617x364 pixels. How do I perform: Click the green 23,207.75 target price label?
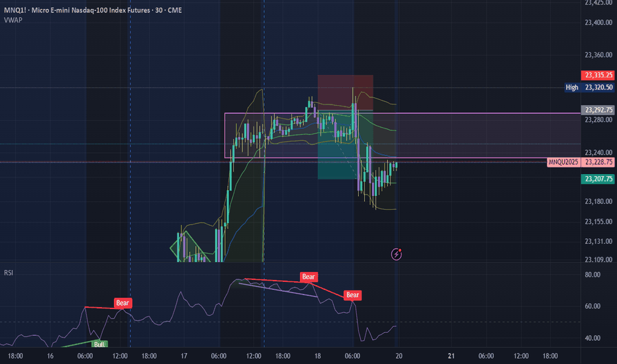pyautogui.click(x=597, y=179)
